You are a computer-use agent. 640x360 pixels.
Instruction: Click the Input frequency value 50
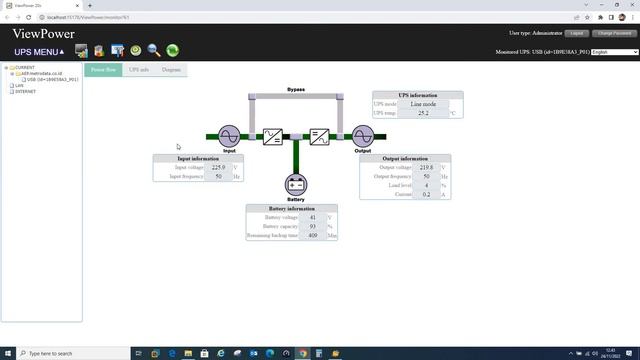[x=218, y=176]
